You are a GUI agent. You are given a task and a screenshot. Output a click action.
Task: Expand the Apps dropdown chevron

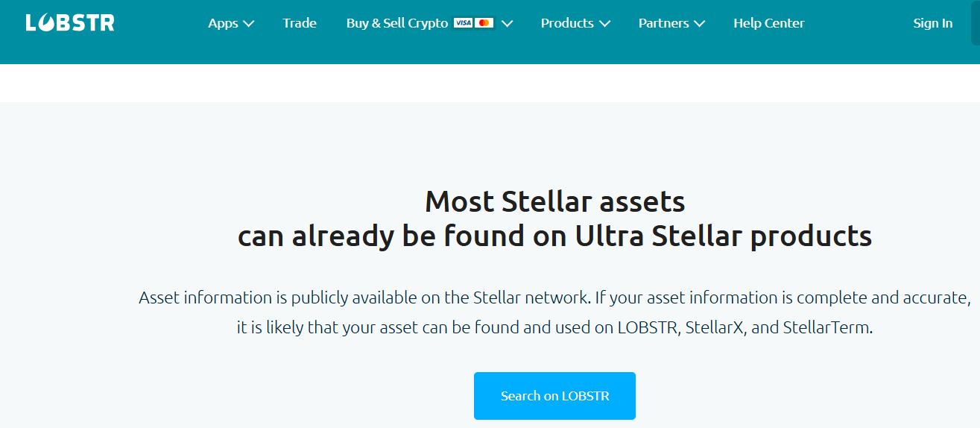249,24
